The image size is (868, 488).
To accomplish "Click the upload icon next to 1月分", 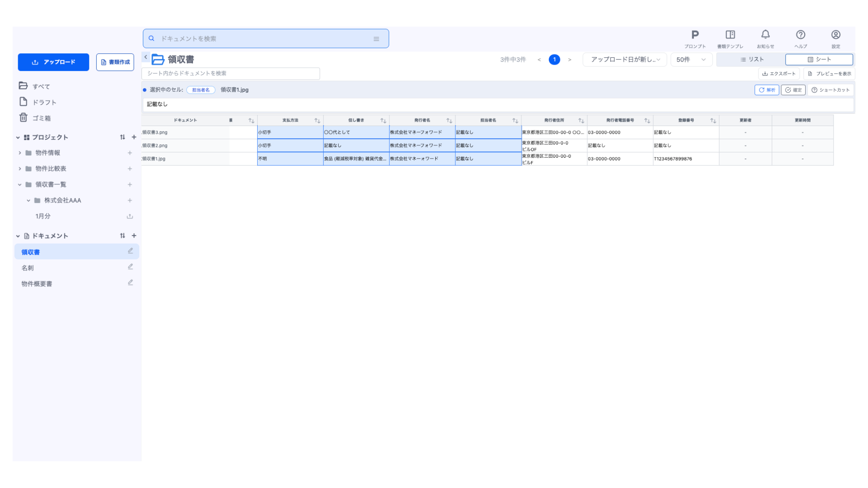I will (130, 216).
